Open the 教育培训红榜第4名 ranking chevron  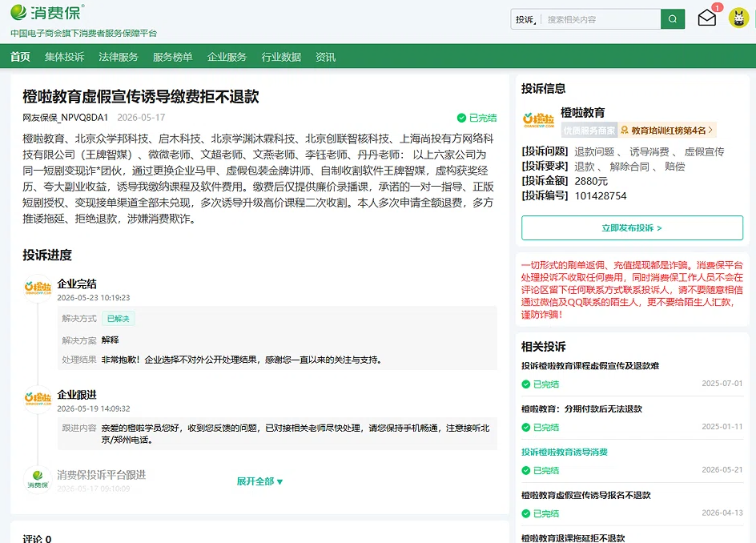point(710,131)
